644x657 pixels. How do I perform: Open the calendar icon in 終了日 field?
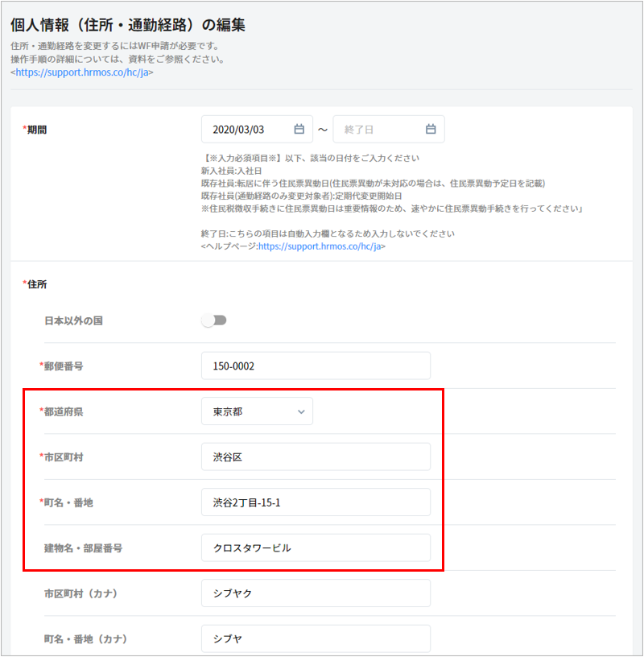pyautogui.click(x=431, y=130)
